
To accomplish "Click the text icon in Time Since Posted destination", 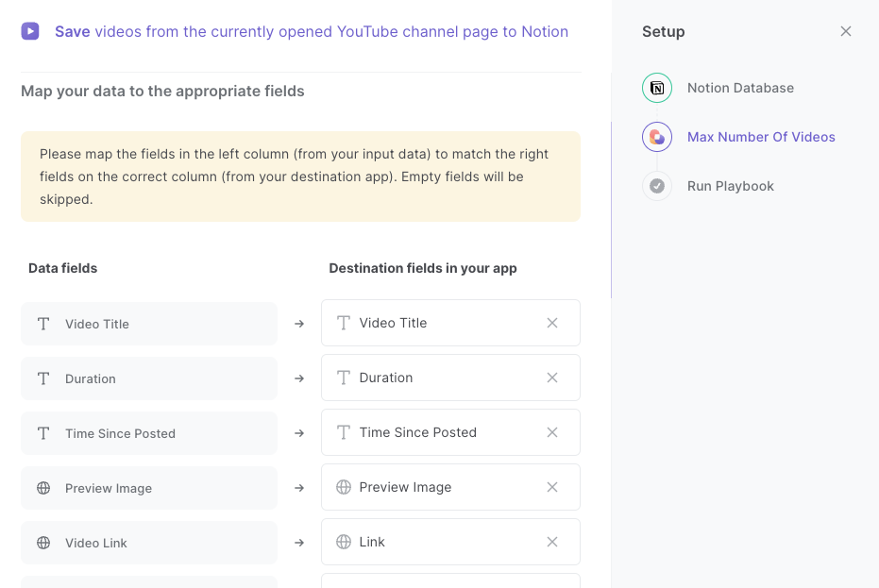I will tap(344, 432).
